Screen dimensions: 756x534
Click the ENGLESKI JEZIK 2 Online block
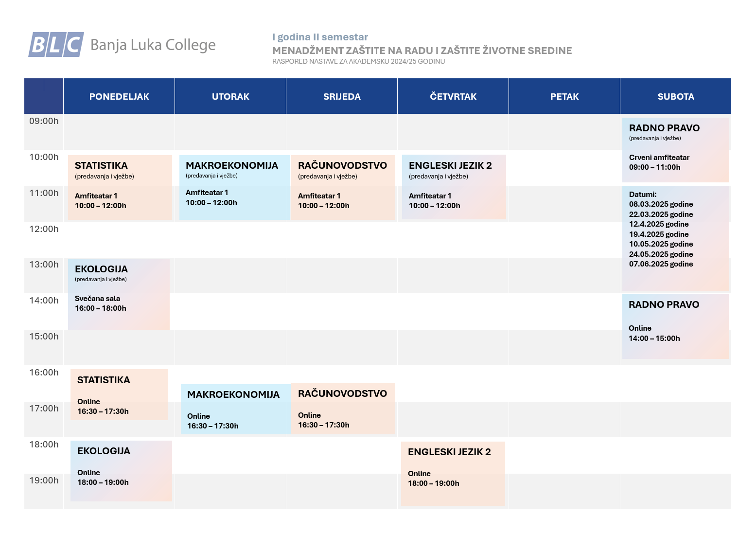point(453,473)
